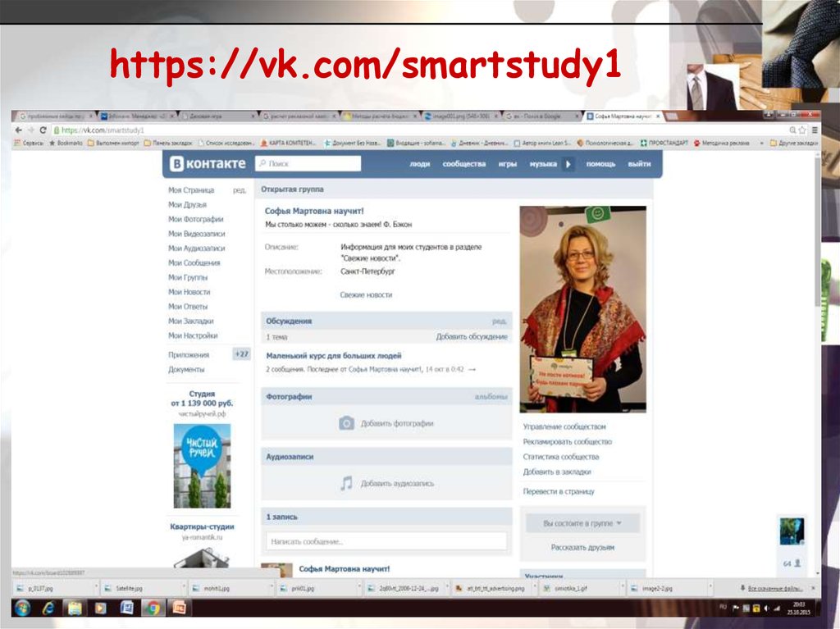840x629 pixels.
Task: Click Рассказать друзьям
Action: pyautogui.click(x=583, y=548)
